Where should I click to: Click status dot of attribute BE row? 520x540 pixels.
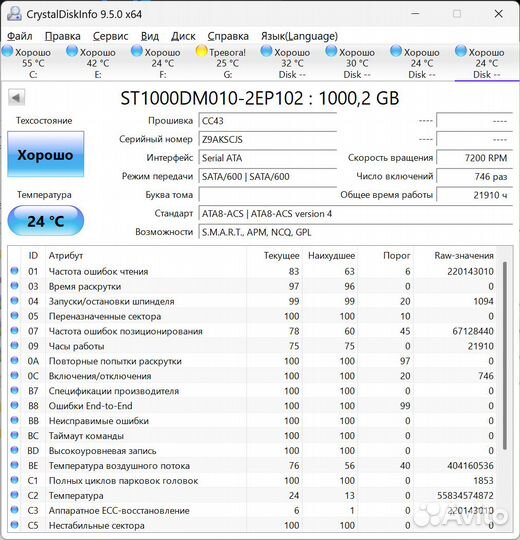pyautogui.click(x=14, y=465)
